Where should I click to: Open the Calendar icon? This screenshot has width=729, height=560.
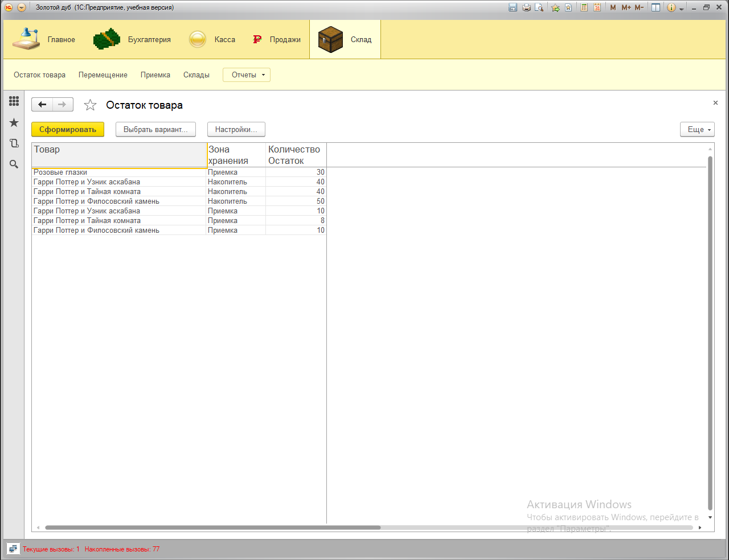(597, 7)
